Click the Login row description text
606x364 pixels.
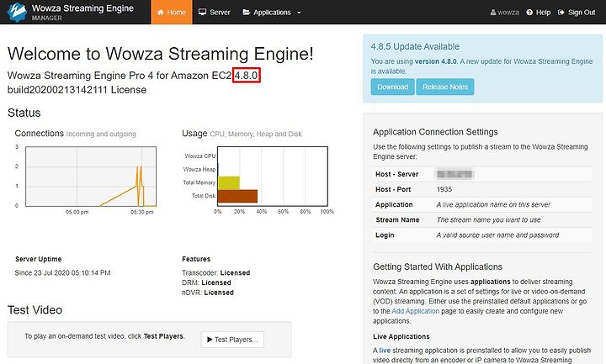click(497, 235)
